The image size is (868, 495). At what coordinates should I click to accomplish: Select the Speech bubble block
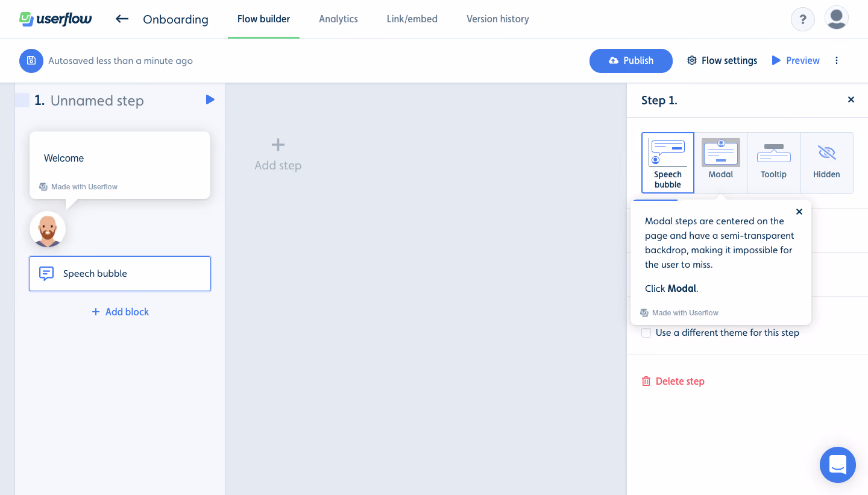coord(120,274)
